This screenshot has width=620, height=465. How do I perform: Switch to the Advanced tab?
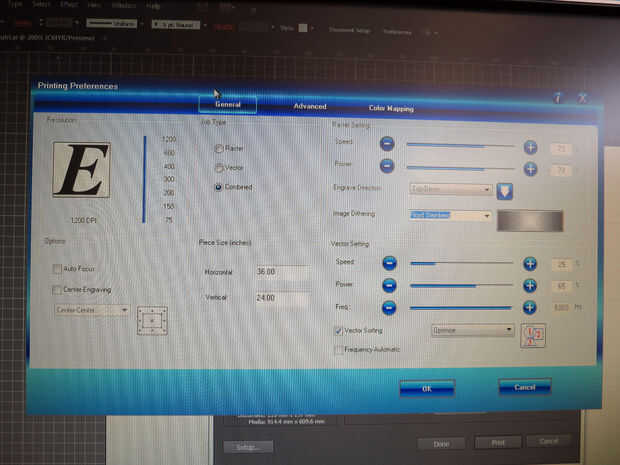[310, 106]
